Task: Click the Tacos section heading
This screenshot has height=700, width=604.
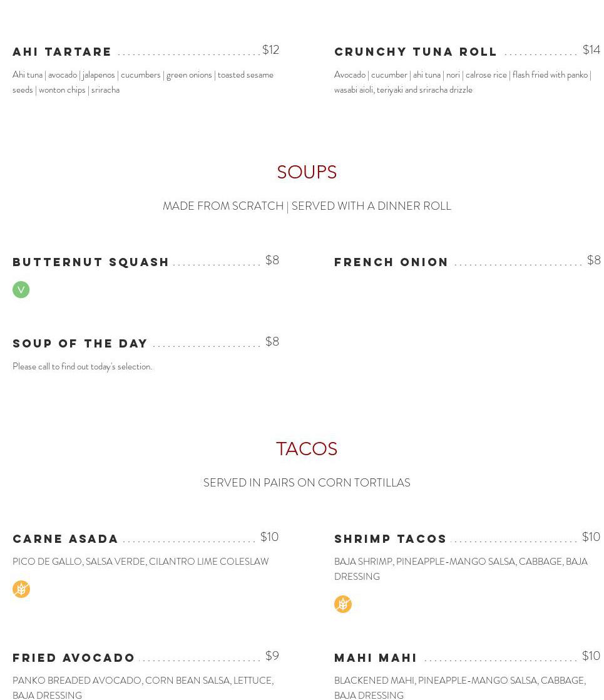Action: pyautogui.click(x=307, y=448)
